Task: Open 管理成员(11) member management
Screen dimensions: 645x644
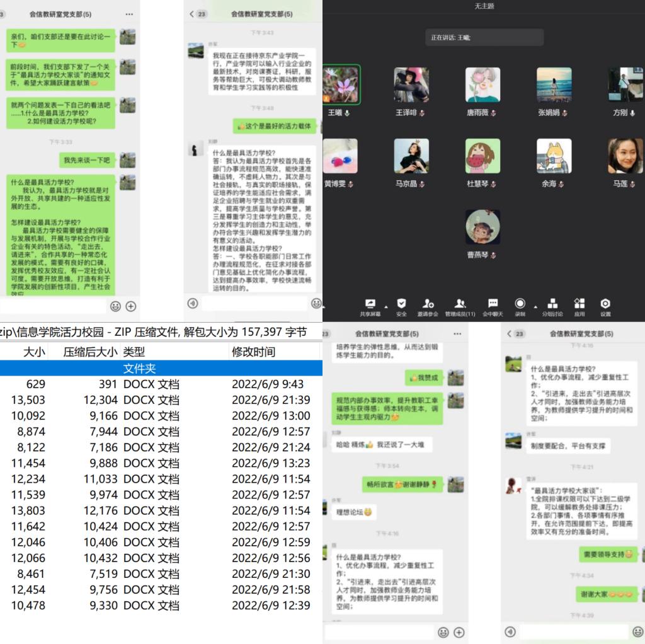Action: coord(460,304)
